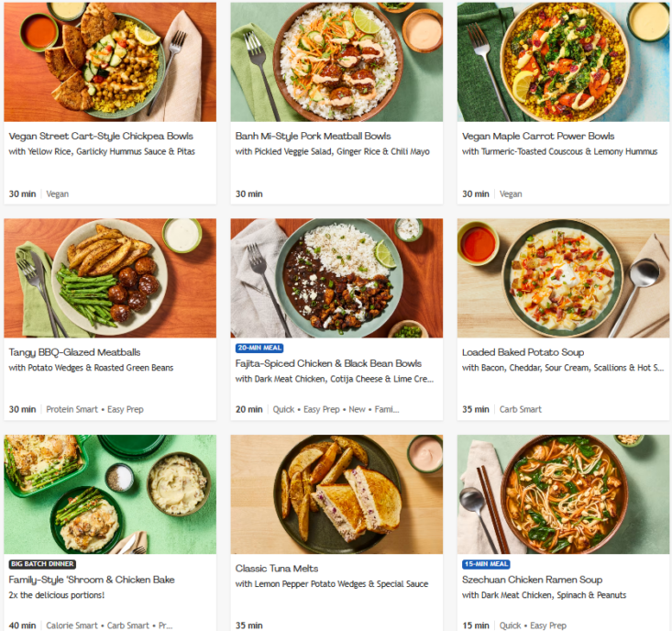Click the Vegan tag under Maple Carrot Power Bowls
This screenshot has width=672, height=631.
(x=511, y=194)
